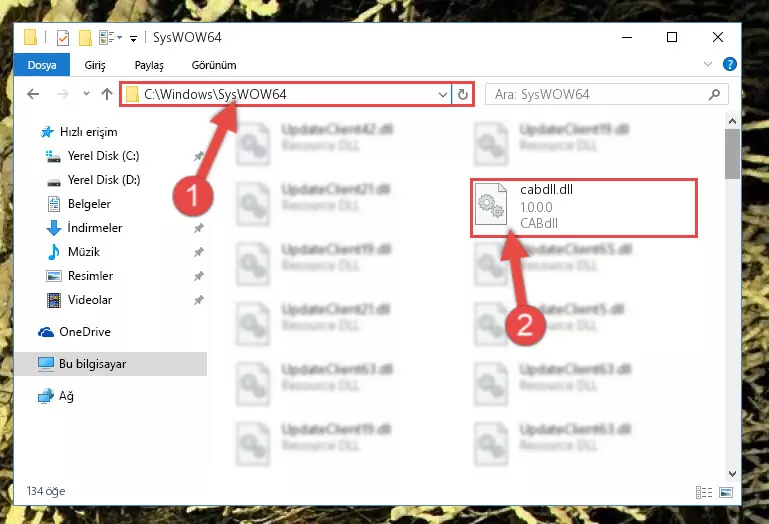Select the cabdll.dll file

tap(584, 208)
